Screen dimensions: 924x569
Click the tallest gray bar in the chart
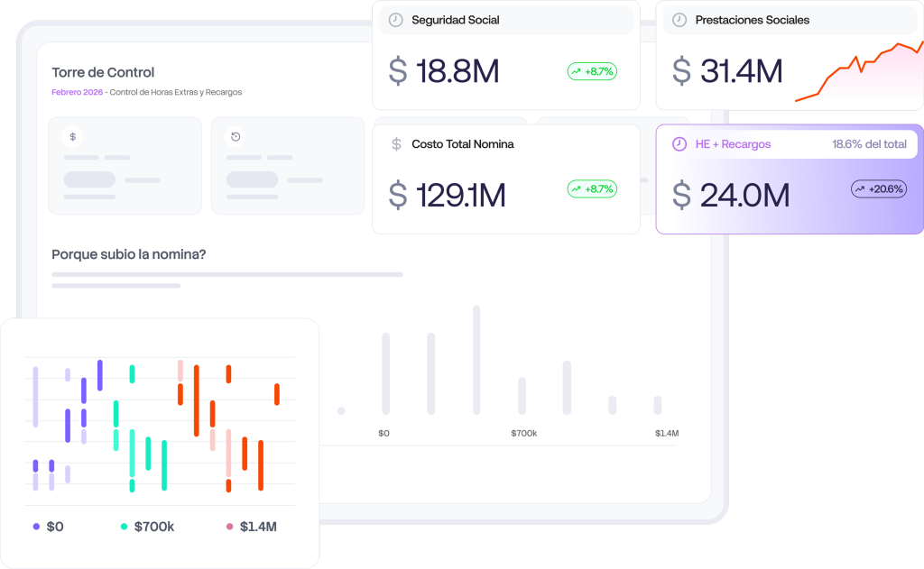[476, 359]
